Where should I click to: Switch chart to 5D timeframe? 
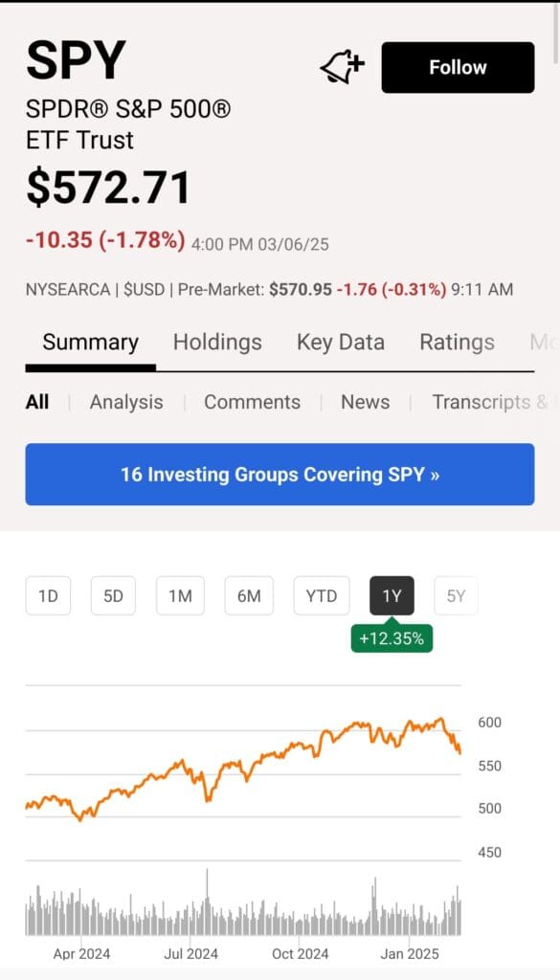[113, 595]
